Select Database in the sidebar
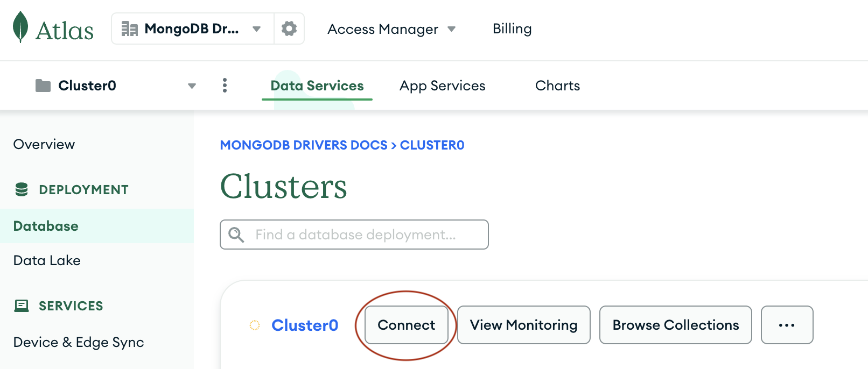868x369 pixels. click(97, 226)
